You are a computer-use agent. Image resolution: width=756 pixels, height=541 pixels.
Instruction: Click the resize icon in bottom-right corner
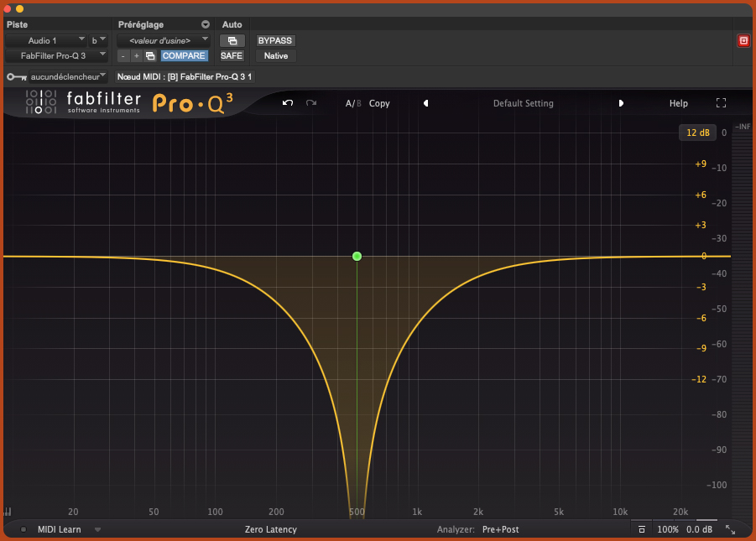(730, 529)
